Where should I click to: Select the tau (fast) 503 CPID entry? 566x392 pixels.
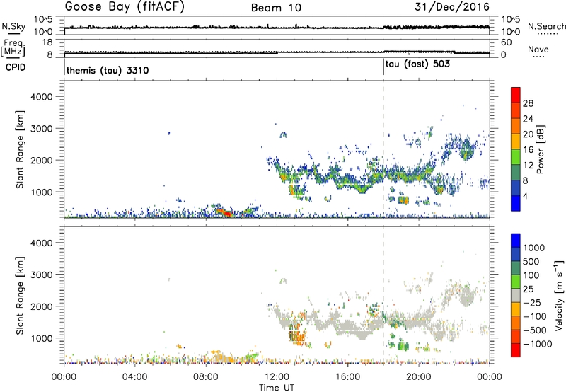(x=417, y=64)
